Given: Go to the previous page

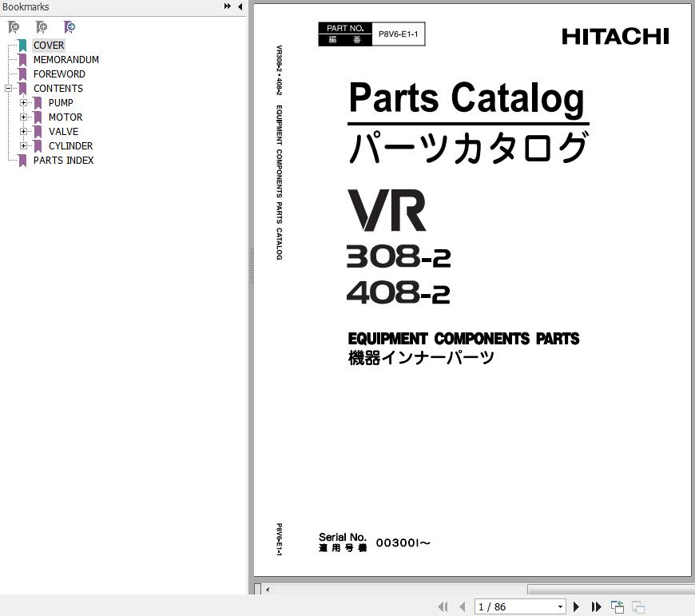Looking at the screenshot, I should (x=463, y=606).
